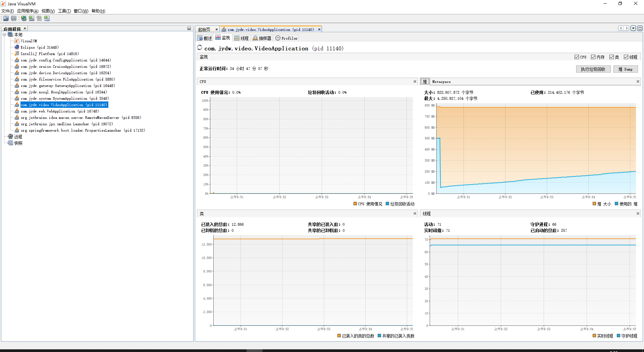Switch to the 起始页 start page tab

pos(204,30)
